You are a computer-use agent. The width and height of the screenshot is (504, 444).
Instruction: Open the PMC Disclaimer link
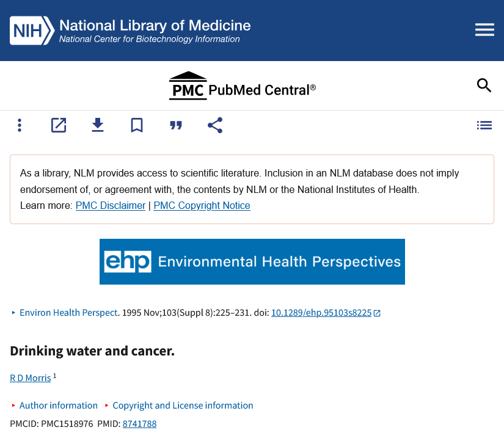(111, 206)
